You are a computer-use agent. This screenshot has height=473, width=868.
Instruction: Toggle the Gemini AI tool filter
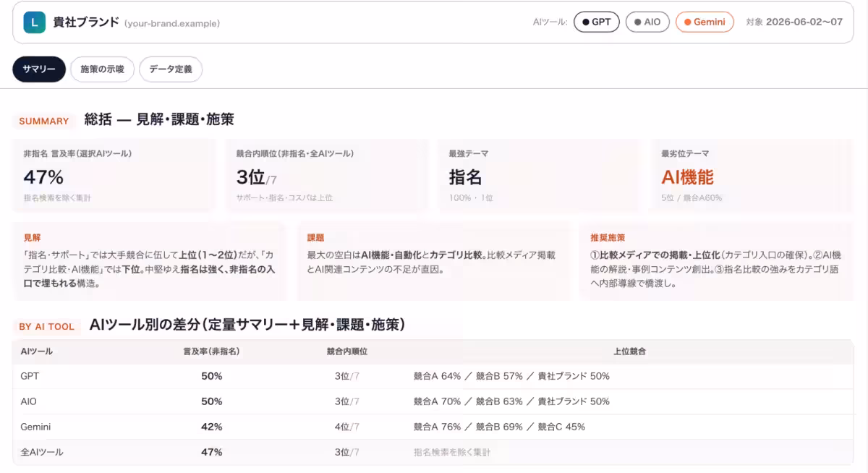tap(705, 22)
